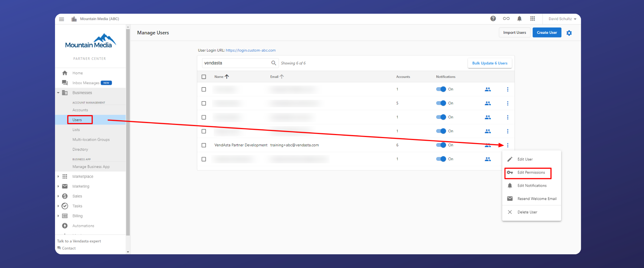Click the Email column sort arrow

point(282,77)
